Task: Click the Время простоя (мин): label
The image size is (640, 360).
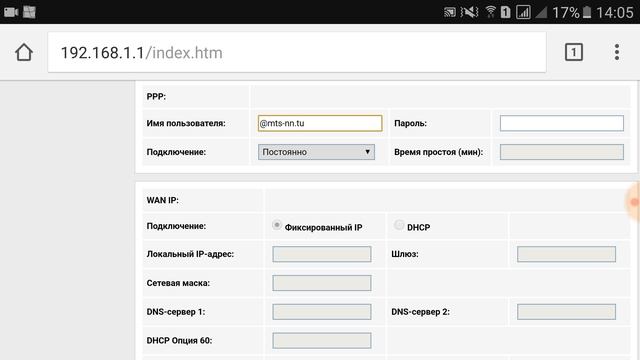Action: click(438, 152)
